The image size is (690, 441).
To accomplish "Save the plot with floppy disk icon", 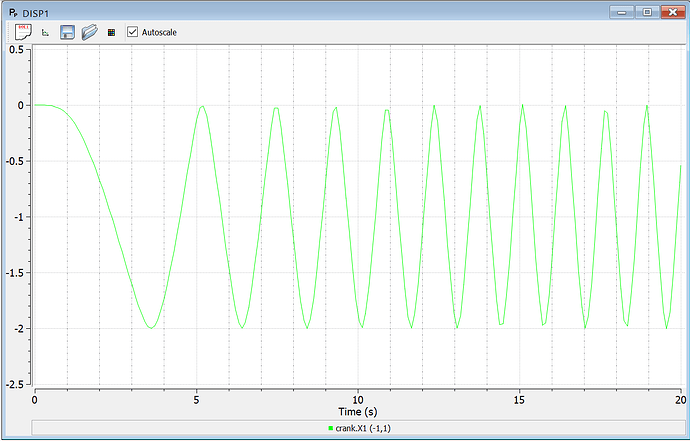I will (x=67, y=32).
